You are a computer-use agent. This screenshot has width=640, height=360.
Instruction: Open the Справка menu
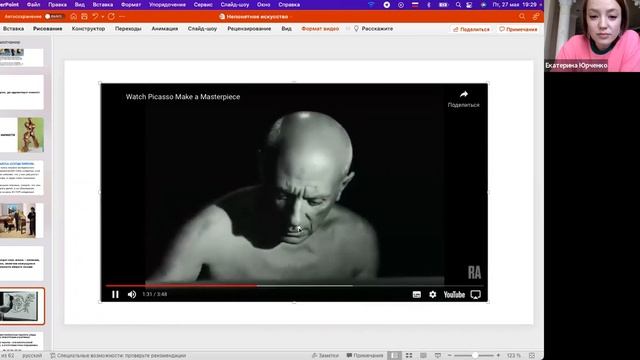coord(289,5)
